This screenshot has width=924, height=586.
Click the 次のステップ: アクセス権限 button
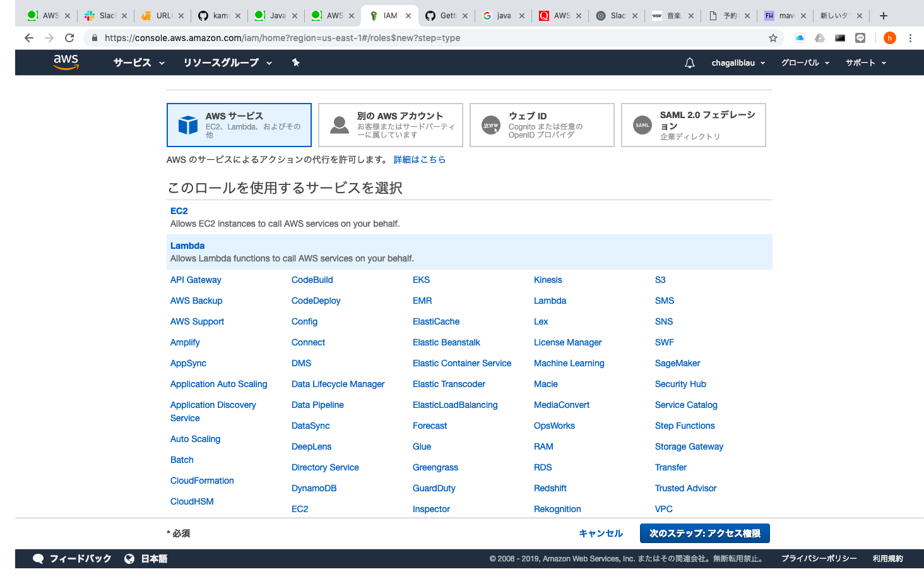[x=705, y=533]
